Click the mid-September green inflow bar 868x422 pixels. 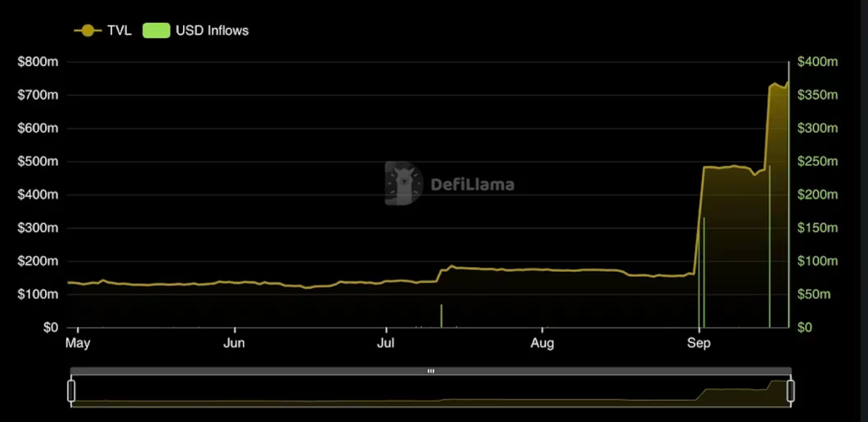point(770,247)
